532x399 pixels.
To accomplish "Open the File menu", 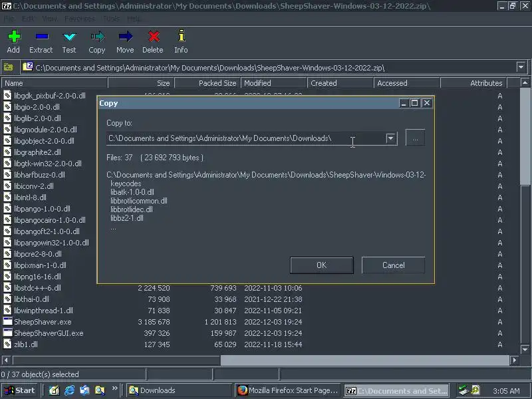I will click(9, 19).
